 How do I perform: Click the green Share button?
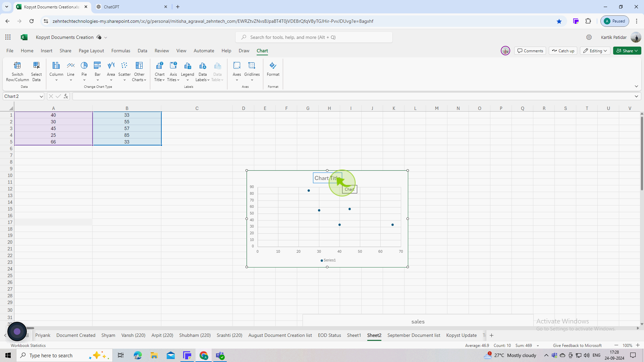[x=627, y=51]
